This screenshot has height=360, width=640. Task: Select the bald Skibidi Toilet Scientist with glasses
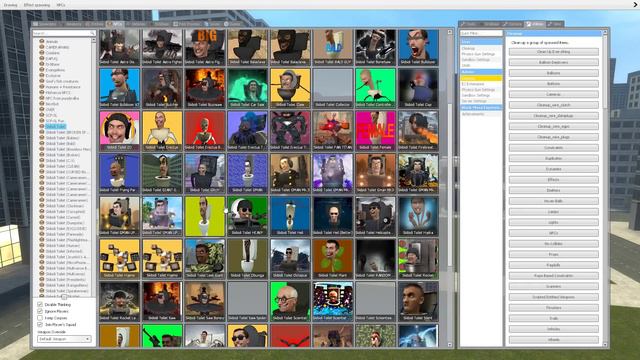pyautogui.click(x=290, y=301)
